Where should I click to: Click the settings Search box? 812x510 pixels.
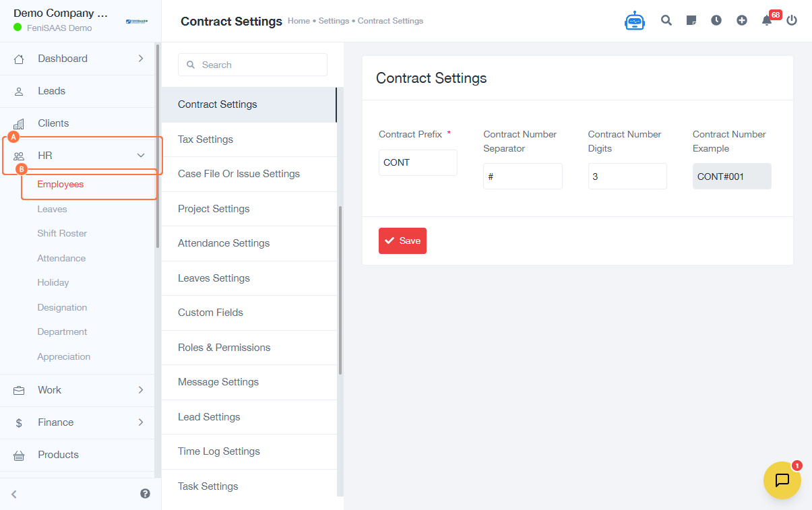pyautogui.click(x=253, y=65)
